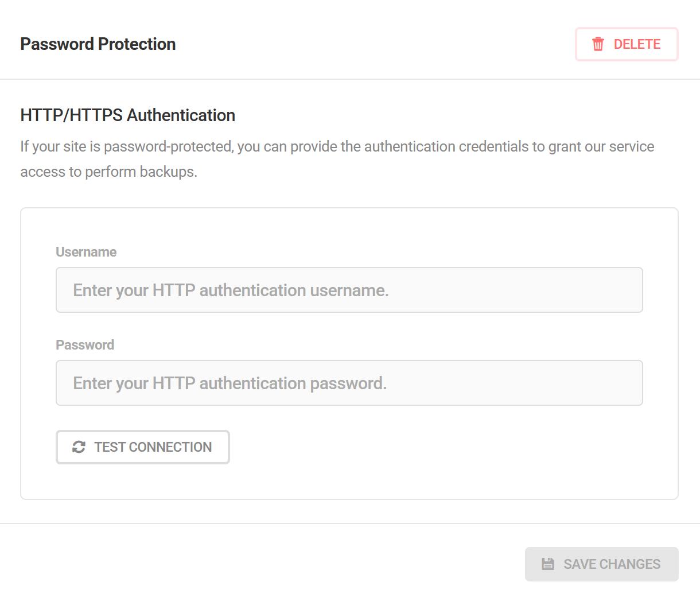Click the Password Protection heading
This screenshot has height=609, width=700.
[x=98, y=44]
